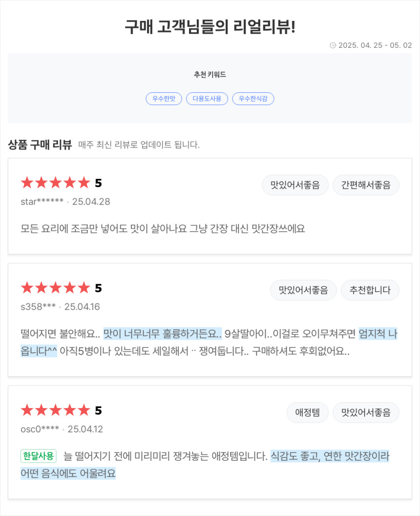Click the green 한달사용 badge
The height and width of the screenshot is (516, 420).
[39, 456]
